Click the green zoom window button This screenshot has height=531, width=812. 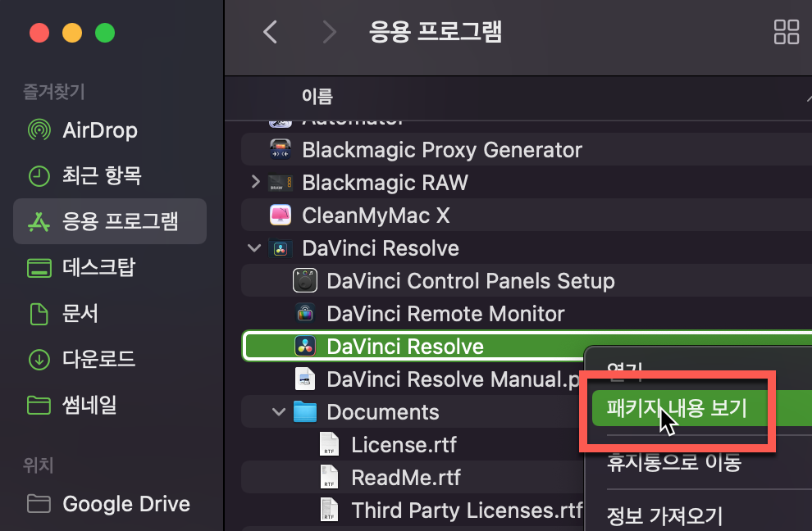pyautogui.click(x=105, y=33)
